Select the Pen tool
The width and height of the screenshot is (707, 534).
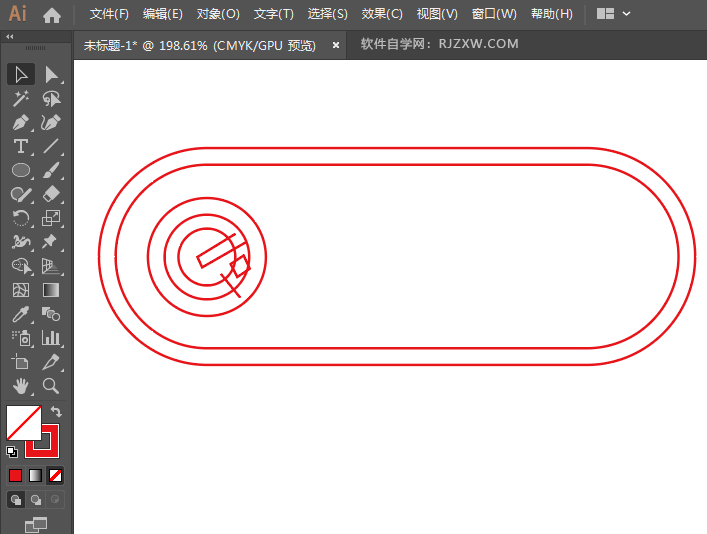pos(21,122)
